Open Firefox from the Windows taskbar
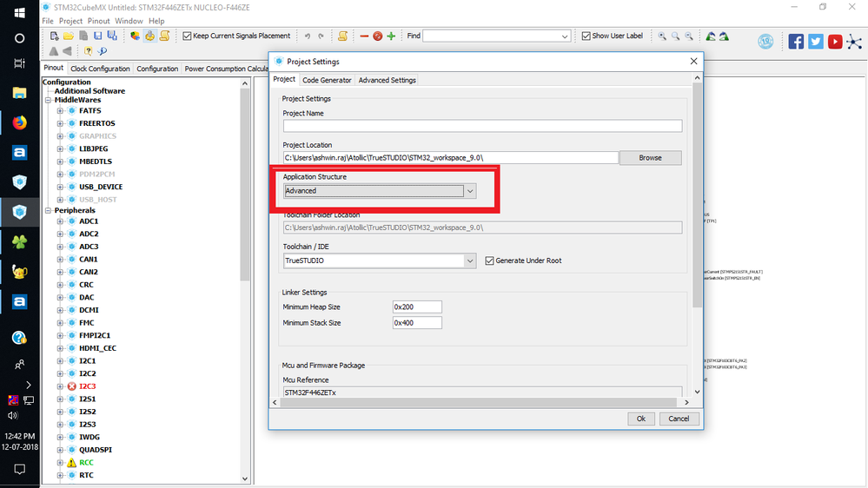The height and width of the screenshot is (488, 868). coord(19,122)
